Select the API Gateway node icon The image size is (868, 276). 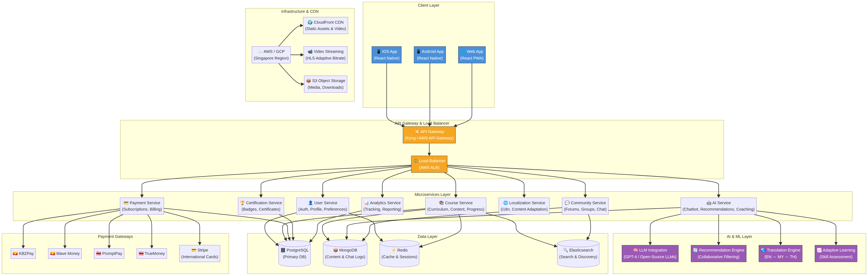(x=417, y=131)
